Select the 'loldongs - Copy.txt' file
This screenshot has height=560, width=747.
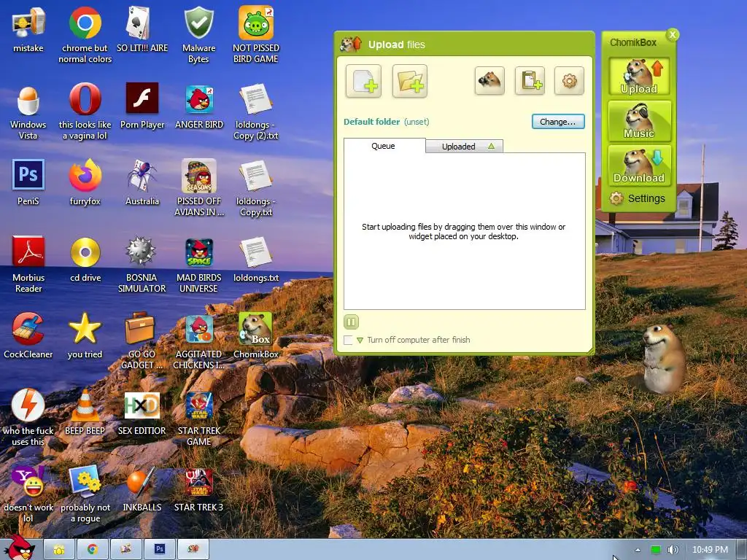pos(256,189)
